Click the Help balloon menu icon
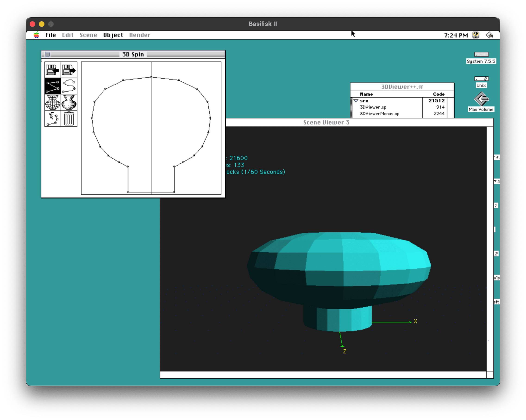 [476, 35]
